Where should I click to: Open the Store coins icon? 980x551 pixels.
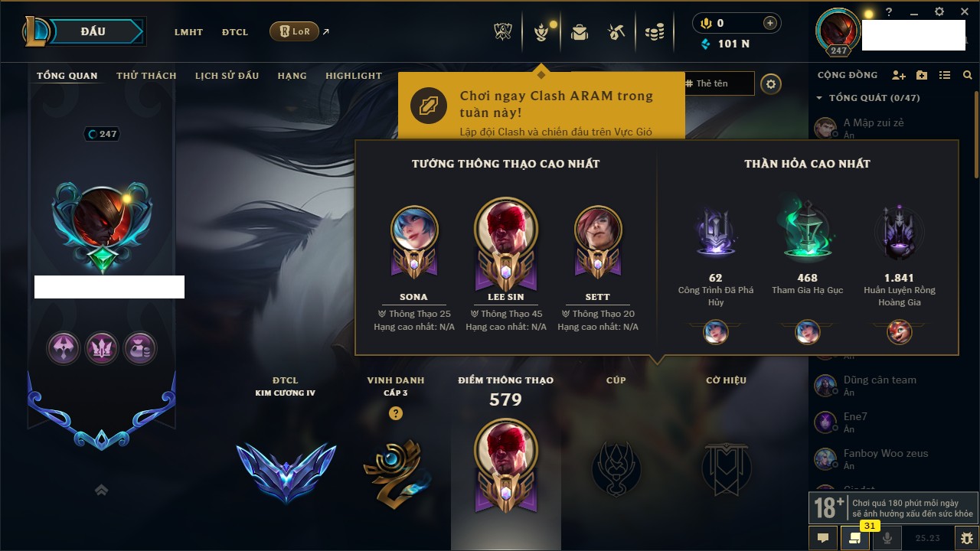[x=654, y=32]
